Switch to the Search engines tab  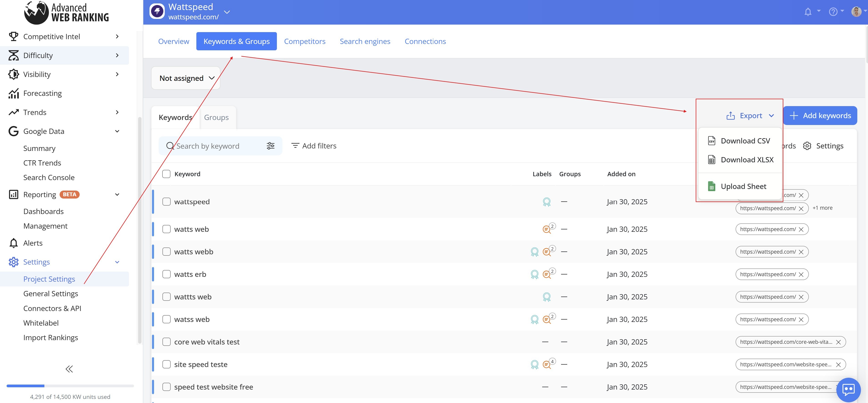click(x=365, y=41)
